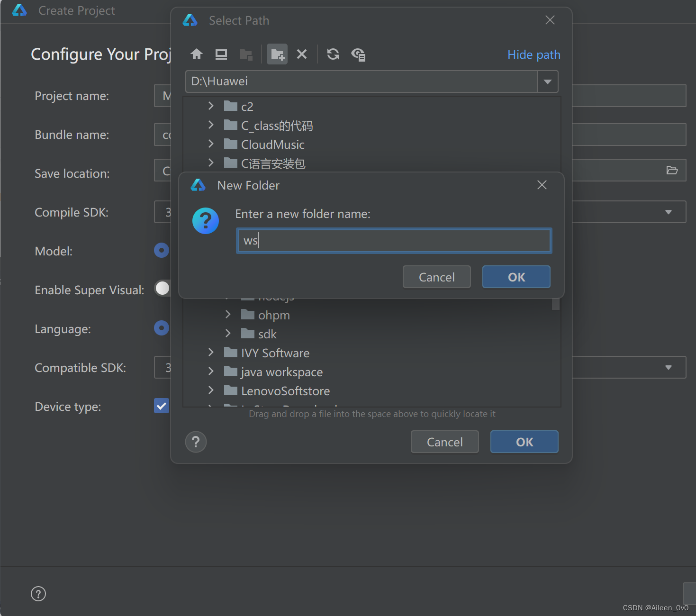
Task: Select the java workspace folder
Action: pos(281,372)
